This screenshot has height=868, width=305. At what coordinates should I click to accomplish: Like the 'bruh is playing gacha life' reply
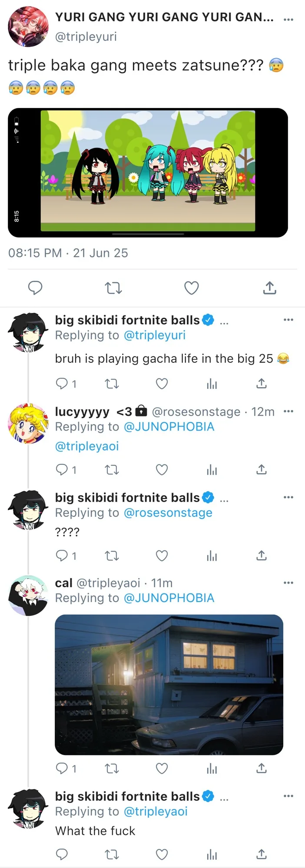[x=162, y=384]
